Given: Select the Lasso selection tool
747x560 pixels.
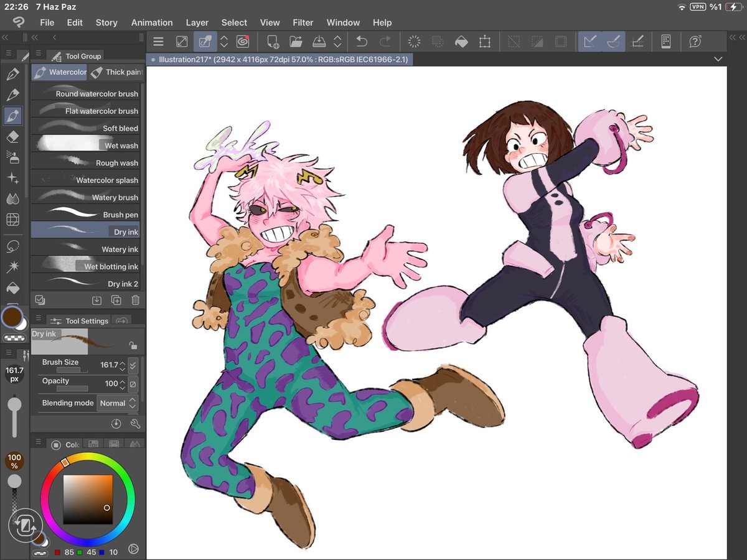Looking at the screenshot, I should pos(12,246).
